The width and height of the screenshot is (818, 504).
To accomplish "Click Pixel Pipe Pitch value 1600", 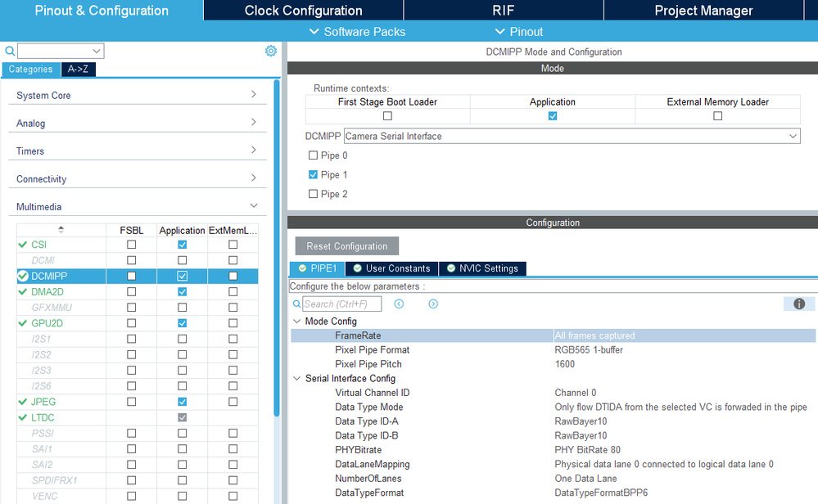I will [564, 364].
